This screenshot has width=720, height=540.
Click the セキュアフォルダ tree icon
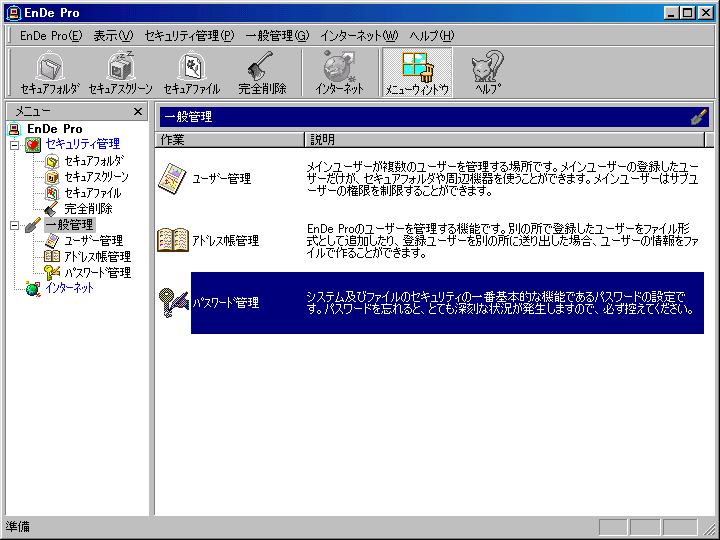[52, 161]
